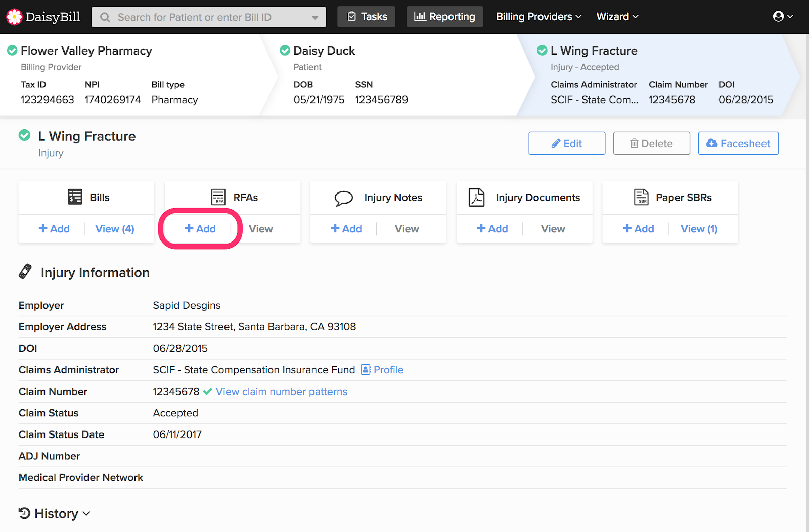Open the Tasks page

coord(367,17)
